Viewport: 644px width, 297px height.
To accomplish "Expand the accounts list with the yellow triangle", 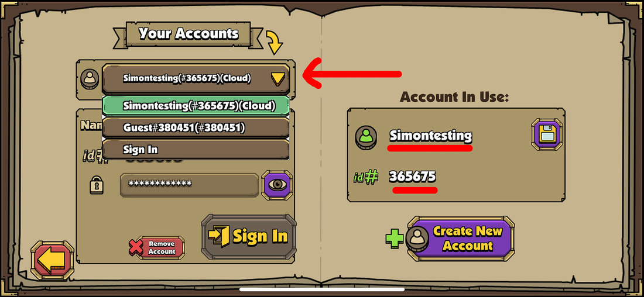I will click(278, 78).
